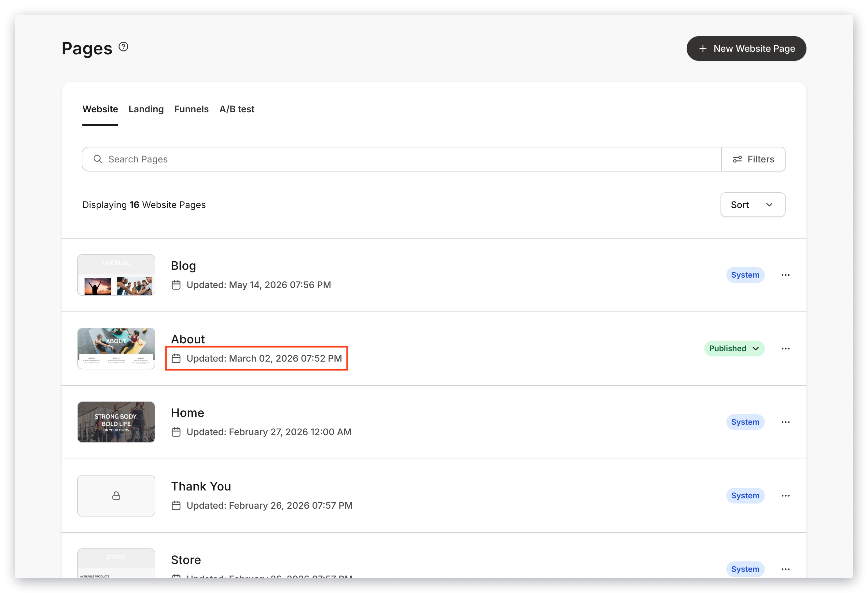Click the calendar icon on the About row
The image size is (868, 593).
[x=176, y=358]
